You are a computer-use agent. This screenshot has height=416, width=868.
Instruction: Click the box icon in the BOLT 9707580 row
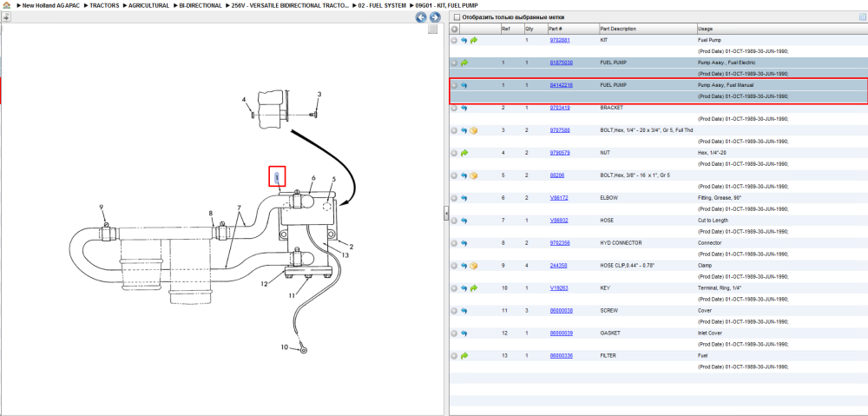pos(474,131)
